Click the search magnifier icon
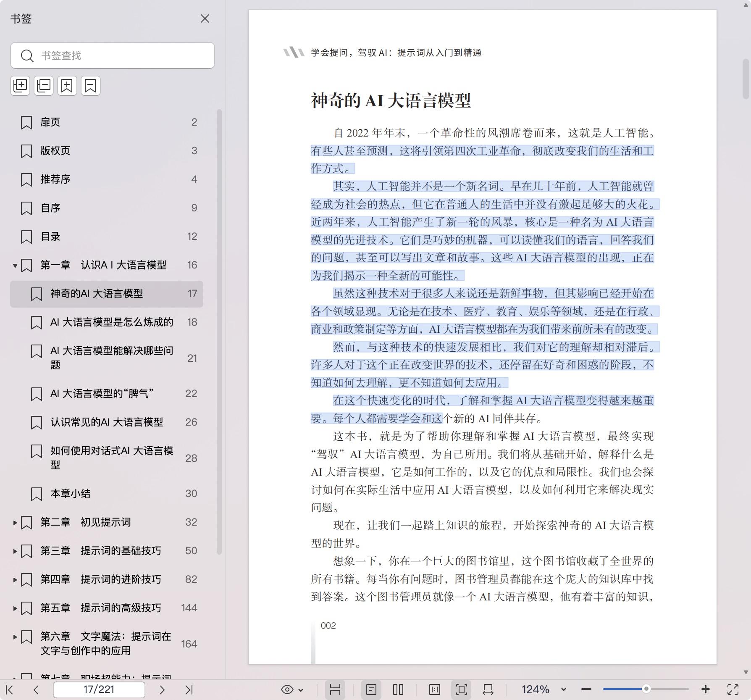Screen dimensions: 751x700 pos(27,56)
